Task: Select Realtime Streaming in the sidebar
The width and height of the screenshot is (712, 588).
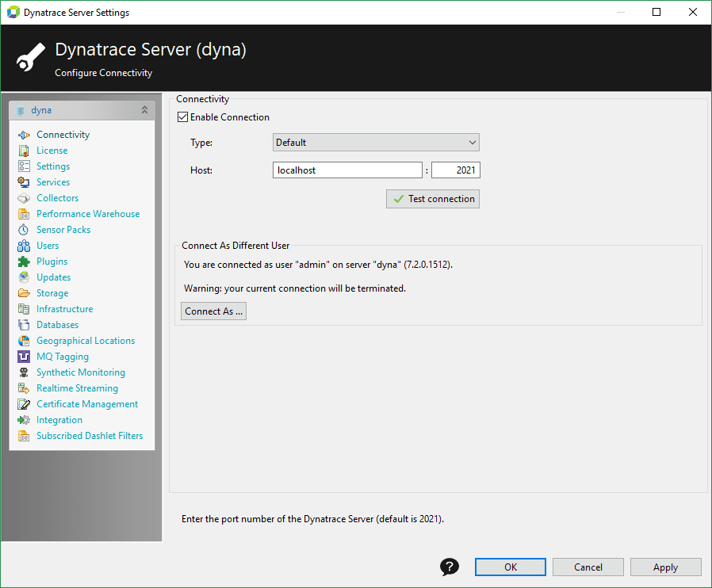Action: [x=77, y=388]
